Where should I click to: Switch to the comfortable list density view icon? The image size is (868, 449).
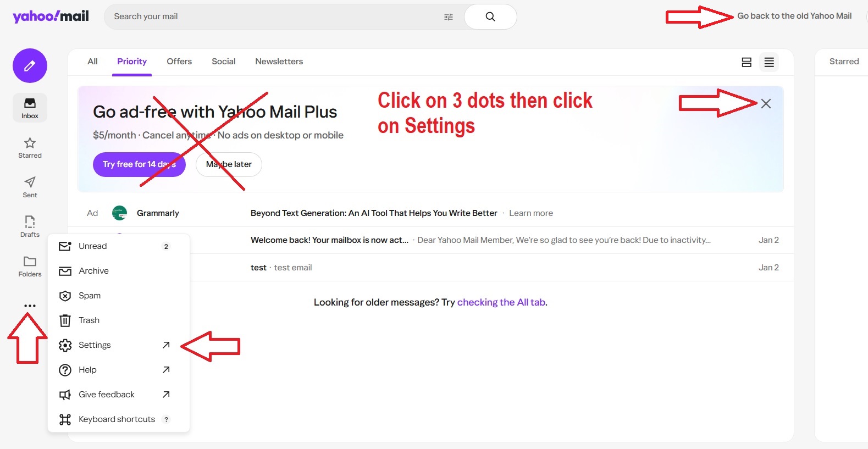coord(747,62)
